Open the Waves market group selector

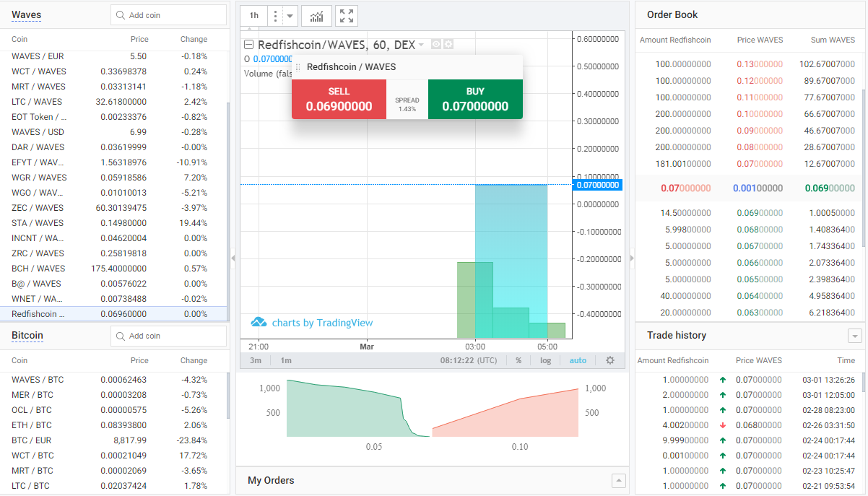[x=26, y=14]
